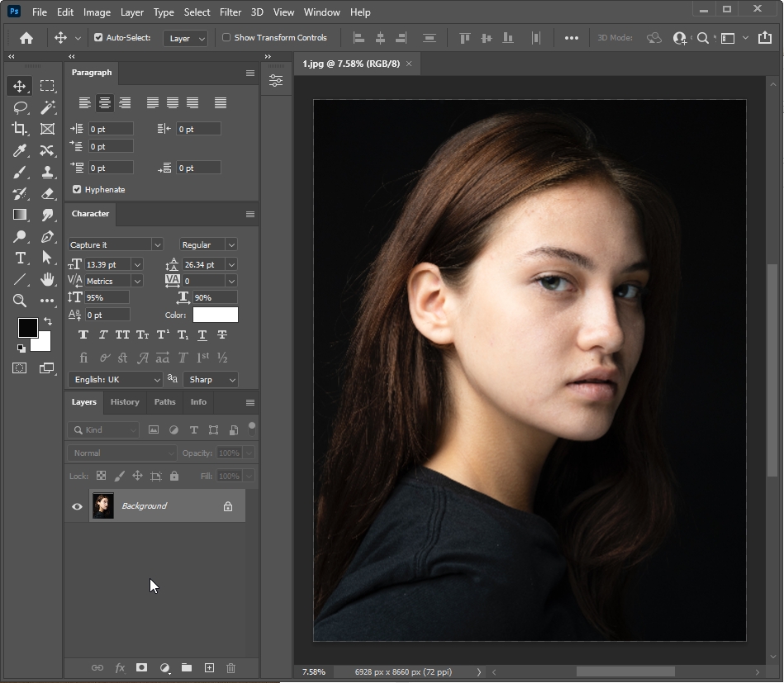Image resolution: width=784 pixels, height=683 pixels.
Task: Enable Show Transform Controls checkbox
Action: click(x=226, y=38)
